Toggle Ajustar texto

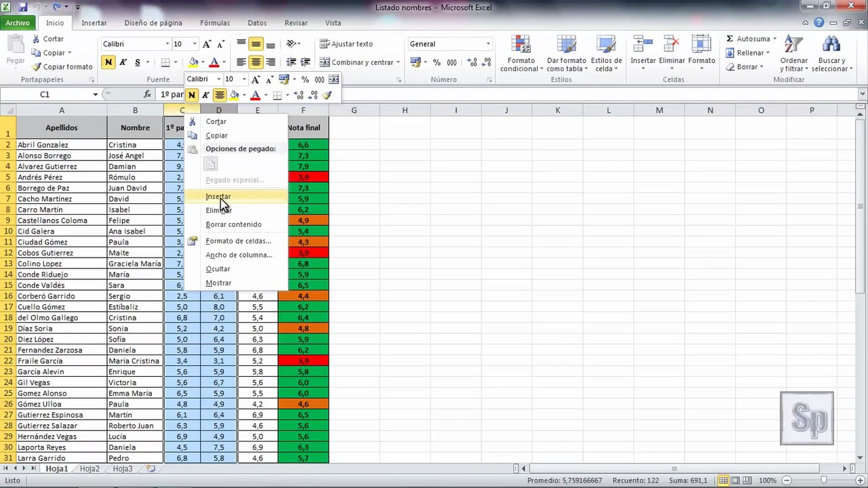coord(346,44)
